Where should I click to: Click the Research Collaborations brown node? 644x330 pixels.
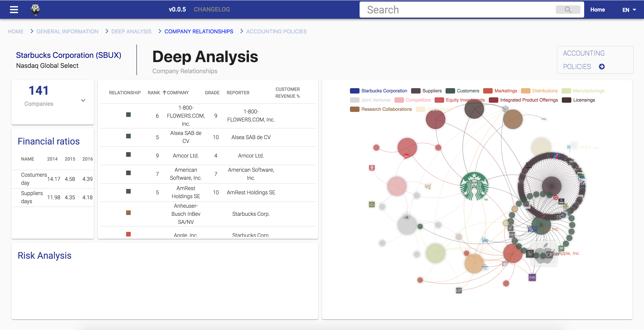coord(513,119)
